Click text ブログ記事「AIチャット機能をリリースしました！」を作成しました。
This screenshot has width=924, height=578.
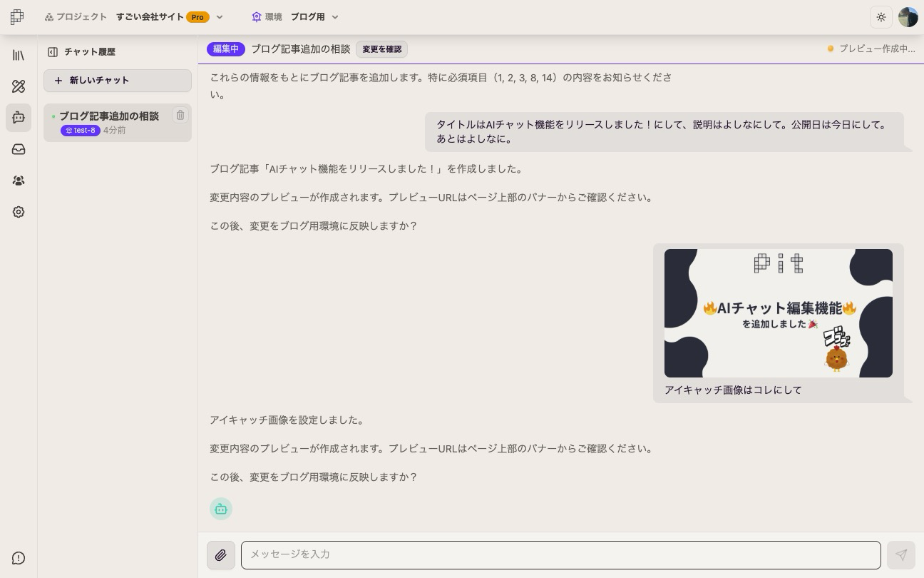[x=368, y=169]
